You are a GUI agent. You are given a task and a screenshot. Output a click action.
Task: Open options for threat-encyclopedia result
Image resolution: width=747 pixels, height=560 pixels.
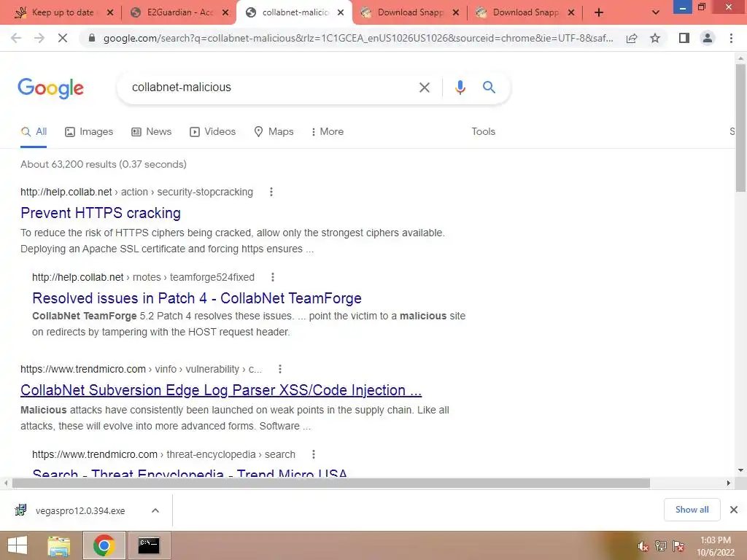[314, 454]
